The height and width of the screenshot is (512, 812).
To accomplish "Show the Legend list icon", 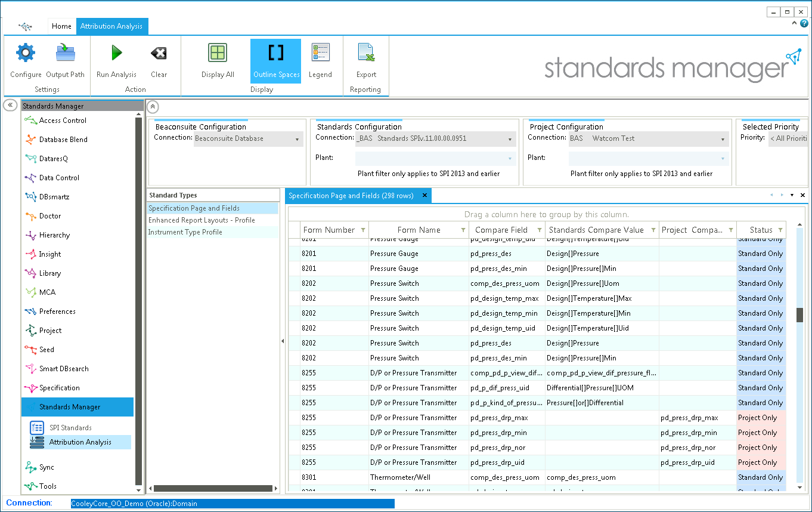I will click(320, 53).
